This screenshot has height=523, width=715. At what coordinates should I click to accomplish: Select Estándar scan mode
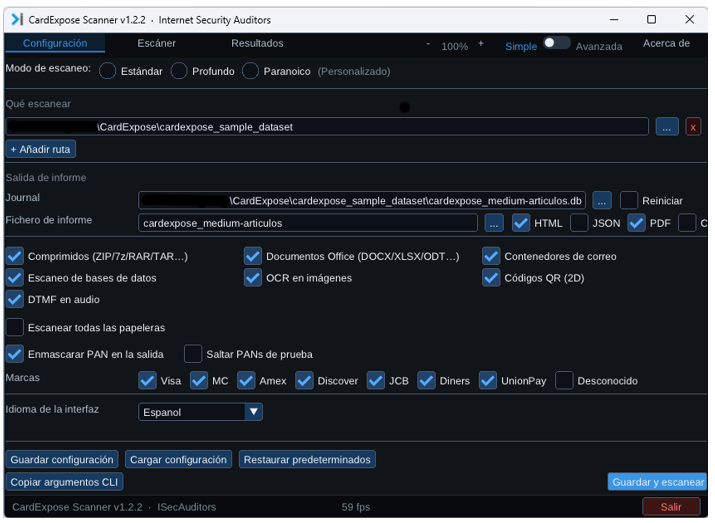click(x=108, y=71)
